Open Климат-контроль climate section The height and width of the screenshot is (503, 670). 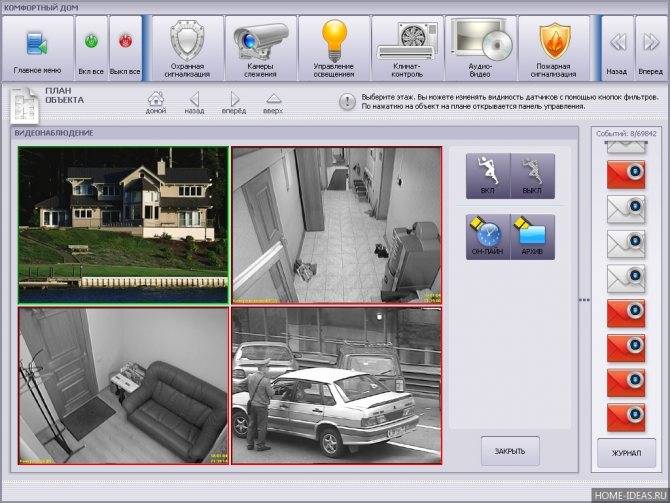pos(407,48)
